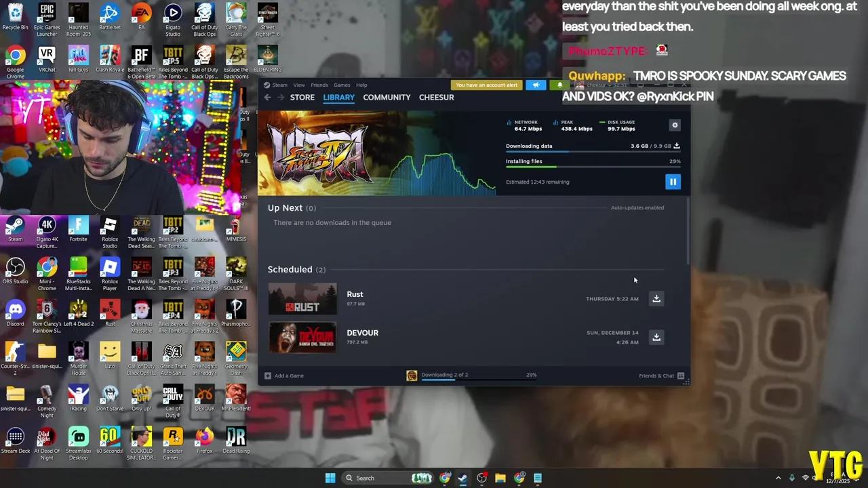Select the Battle.net desktop icon
The height and width of the screenshot is (488, 868).
[x=109, y=18]
